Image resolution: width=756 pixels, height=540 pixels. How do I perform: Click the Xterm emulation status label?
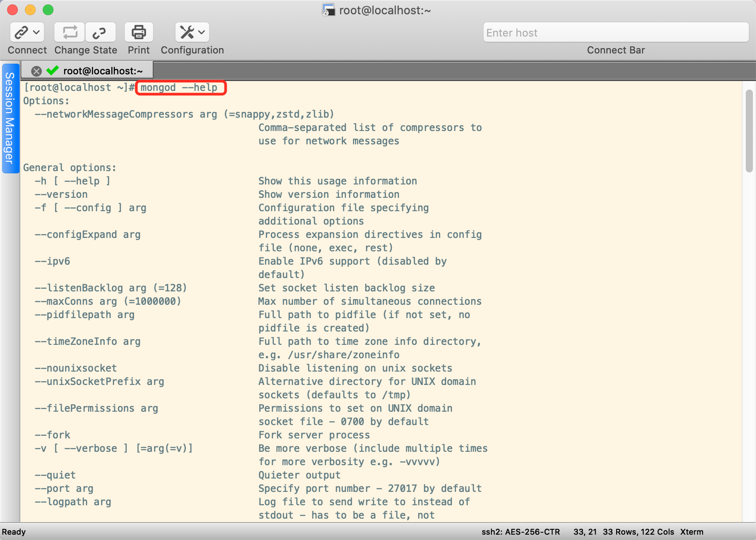(x=691, y=532)
